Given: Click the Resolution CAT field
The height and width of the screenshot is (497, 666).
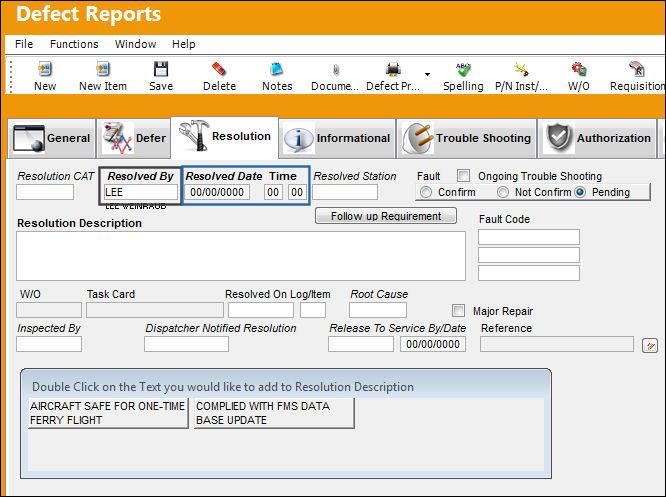Looking at the screenshot, I should [x=45, y=192].
